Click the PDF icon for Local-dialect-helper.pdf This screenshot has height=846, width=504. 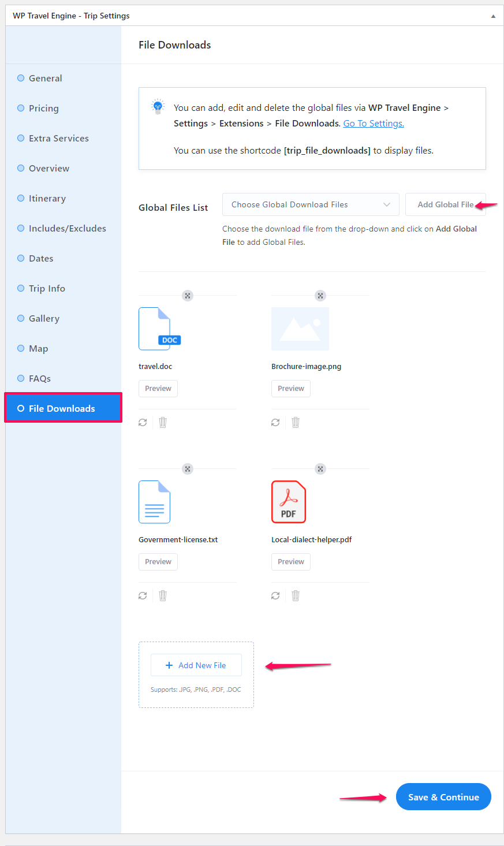pyautogui.click(x=289, y=502)
